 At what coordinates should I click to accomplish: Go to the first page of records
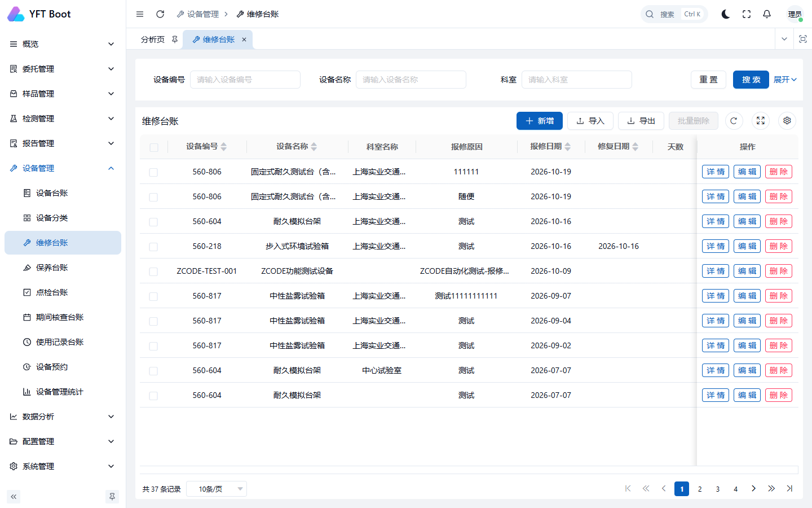(628, 489)
